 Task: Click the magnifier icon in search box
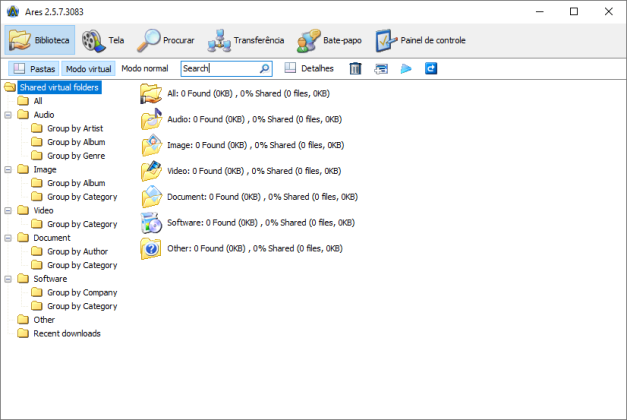[264, 68]
